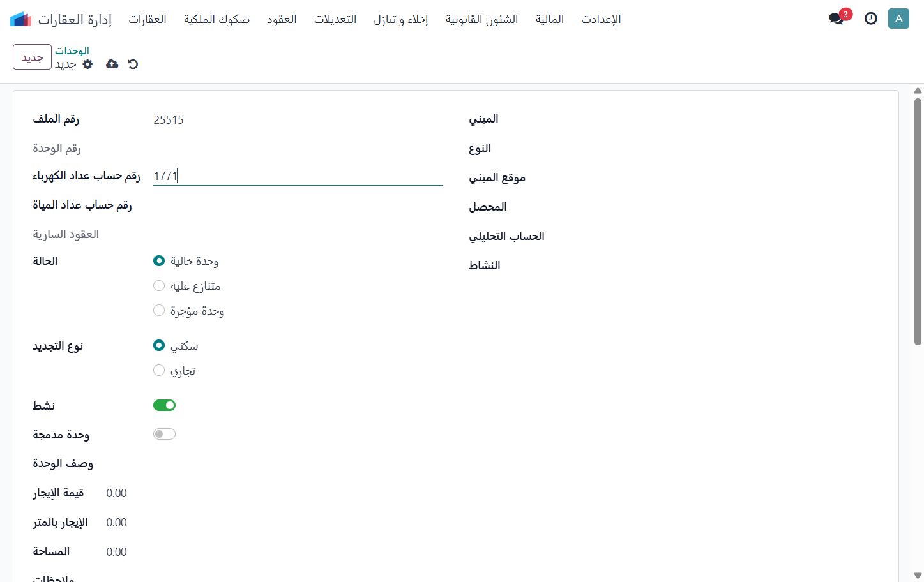Screen dimensions: 924x582
Task: Open the المالية menu
Action: click(x=550, y=19)
